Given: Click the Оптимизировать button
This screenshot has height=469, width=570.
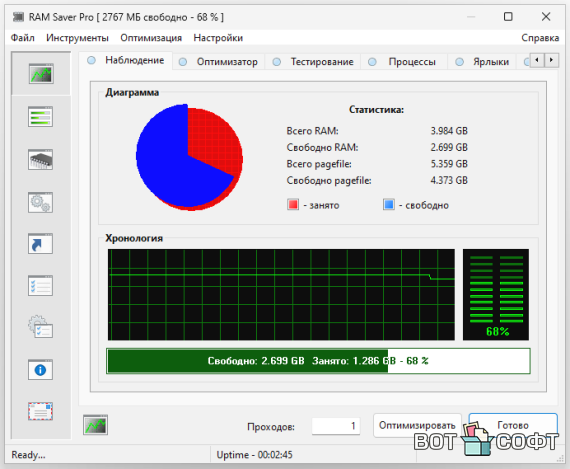Looking at the screenshot, I should coord(417,425).
